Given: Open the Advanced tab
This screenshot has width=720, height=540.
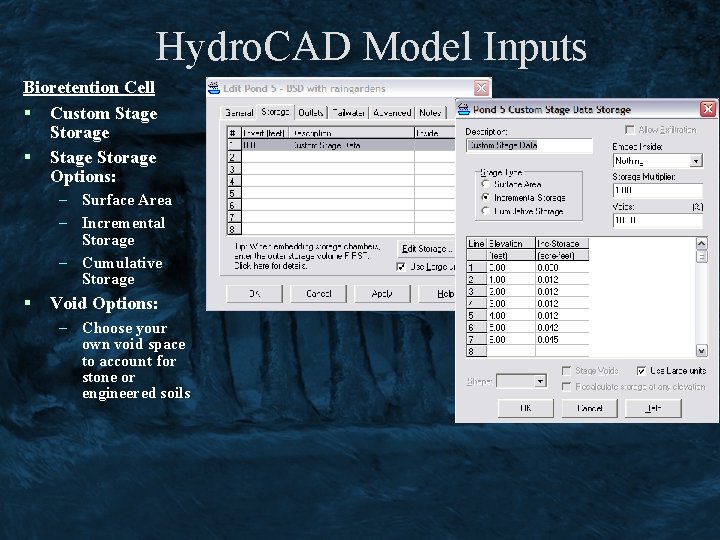Looking at the screenshot, I should (392, 113).
